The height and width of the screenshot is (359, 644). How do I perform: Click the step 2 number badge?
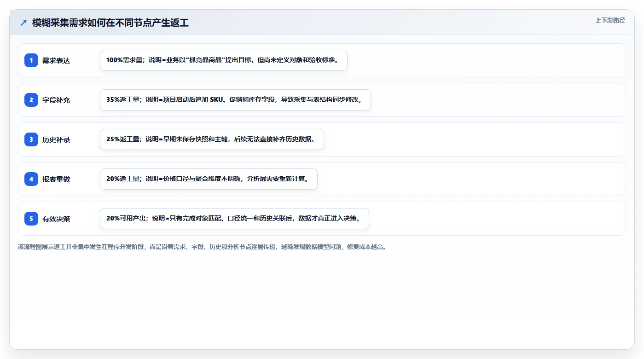pos(31,100)
